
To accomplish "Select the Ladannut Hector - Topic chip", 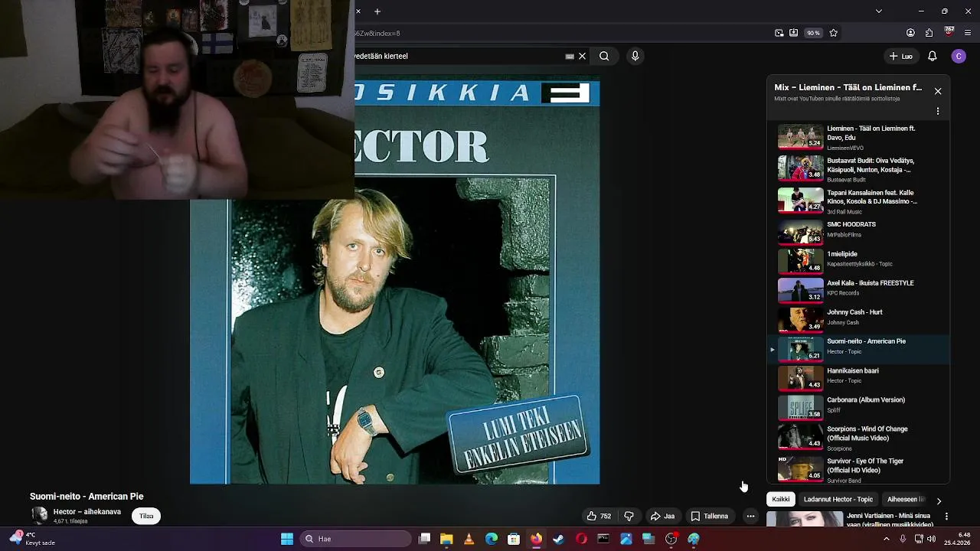I will (838, 499).
